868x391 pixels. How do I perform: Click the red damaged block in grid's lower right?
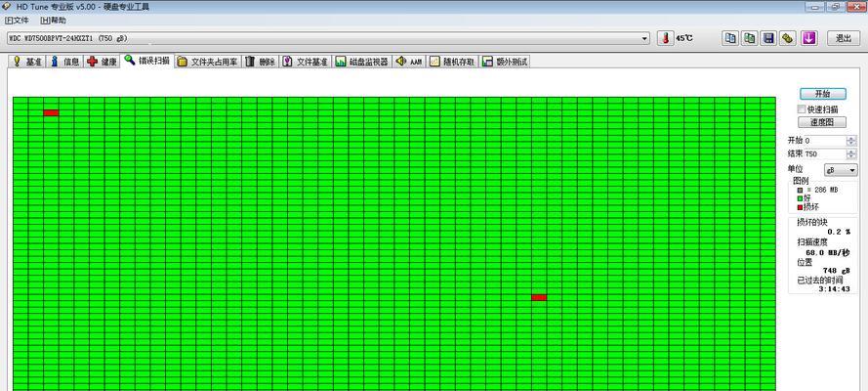point(539,297)
